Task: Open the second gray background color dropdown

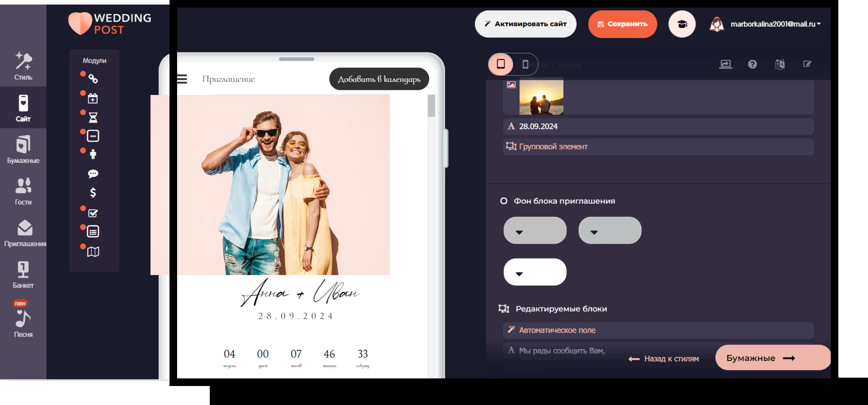Action: (610, 230)
